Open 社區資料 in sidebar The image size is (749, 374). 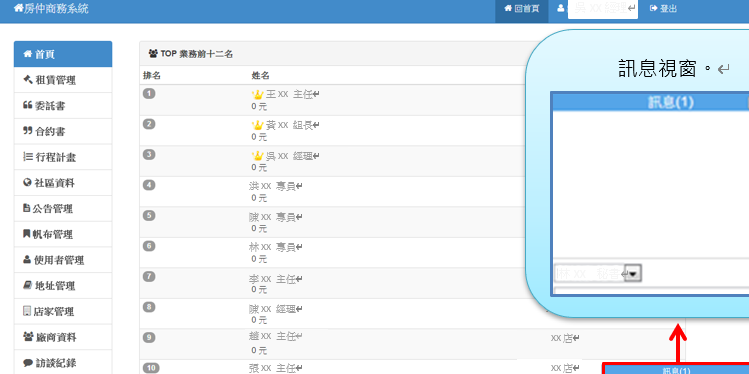63,183
